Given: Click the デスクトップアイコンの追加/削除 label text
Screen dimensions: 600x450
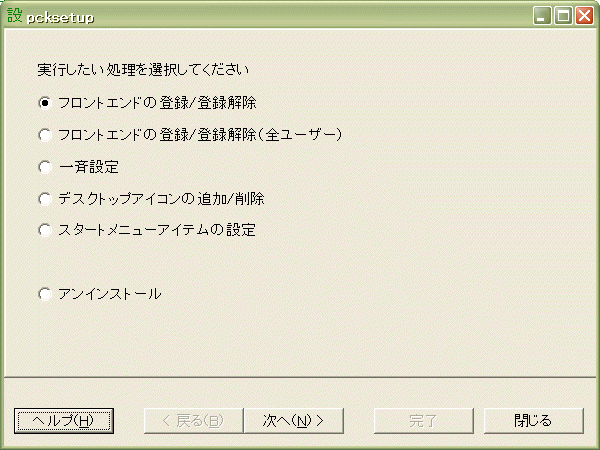Looking at the screenshot, I should coord(161,199).
